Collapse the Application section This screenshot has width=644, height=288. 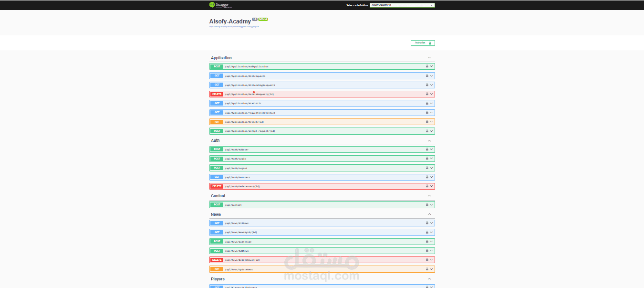pos(429,58)
